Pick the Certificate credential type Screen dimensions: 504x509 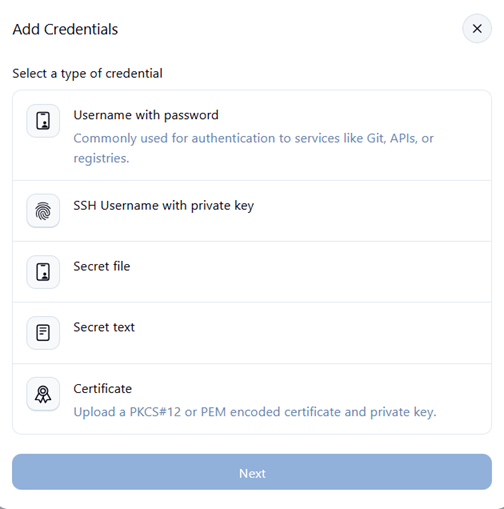point(252,399)
